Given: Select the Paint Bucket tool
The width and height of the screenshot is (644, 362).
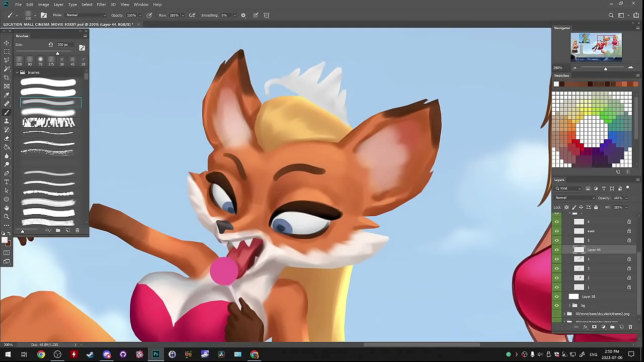Looking at the screenshot, I should coord(7,147).
